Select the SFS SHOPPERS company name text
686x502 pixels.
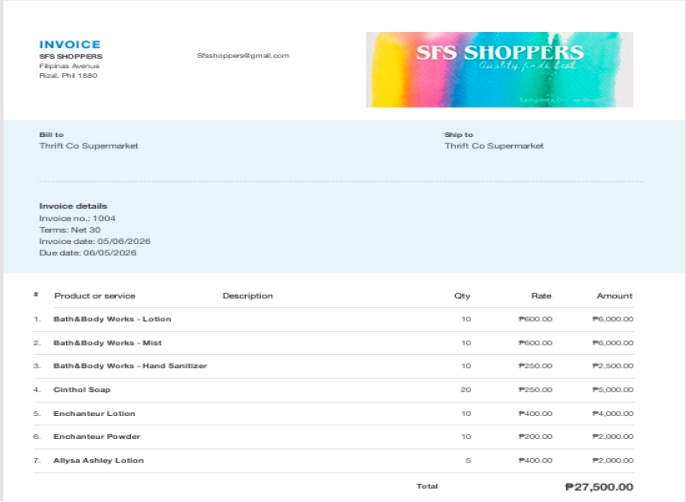click(x=71, y=56)
